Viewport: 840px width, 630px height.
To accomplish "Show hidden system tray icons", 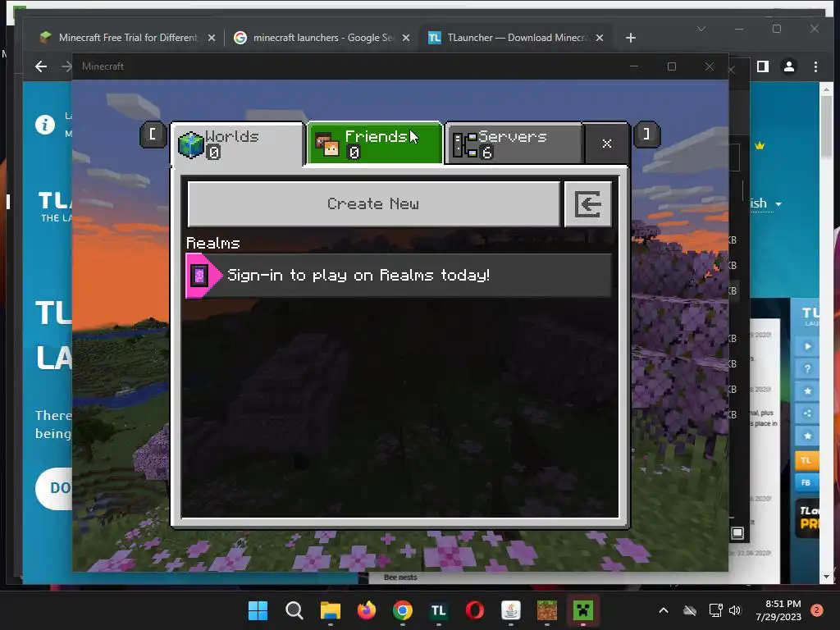I will coord(663,610).
